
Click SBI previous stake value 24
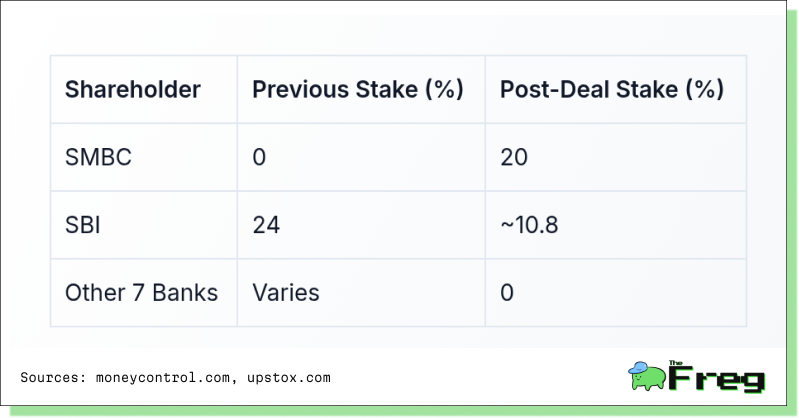point(266,225)
